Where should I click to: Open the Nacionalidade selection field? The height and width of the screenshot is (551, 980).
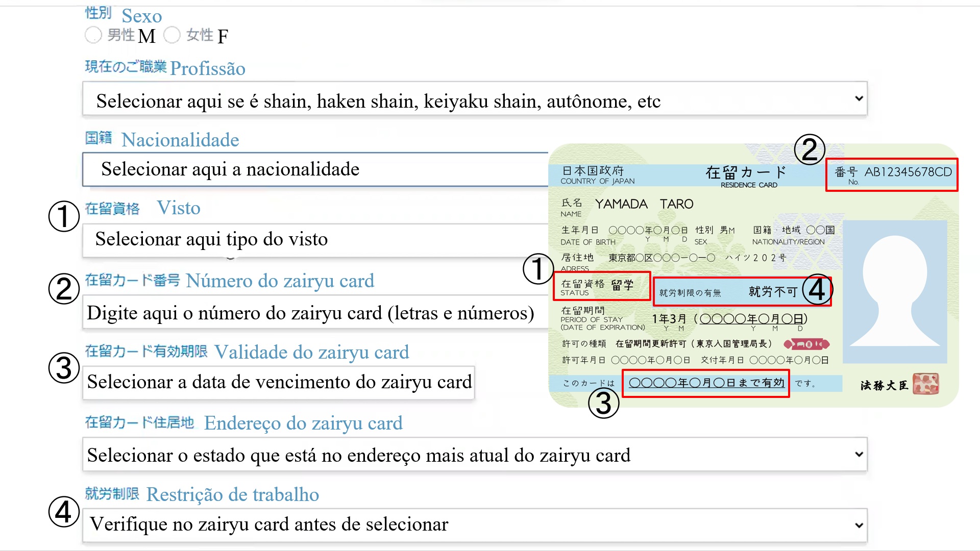pos(315,169)
